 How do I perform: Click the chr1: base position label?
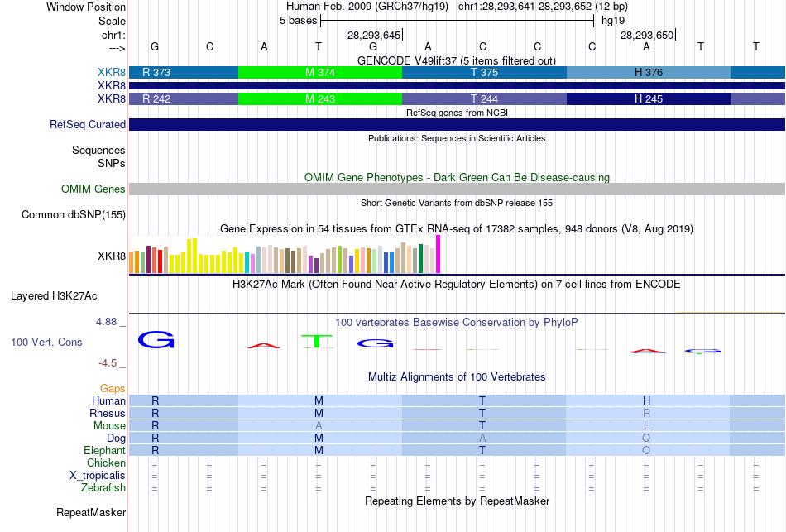[113, 35]
